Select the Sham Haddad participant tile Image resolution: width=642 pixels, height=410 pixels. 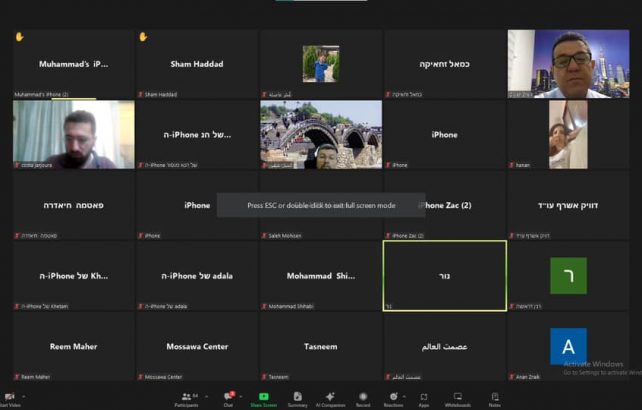click(x=196, y=64)
